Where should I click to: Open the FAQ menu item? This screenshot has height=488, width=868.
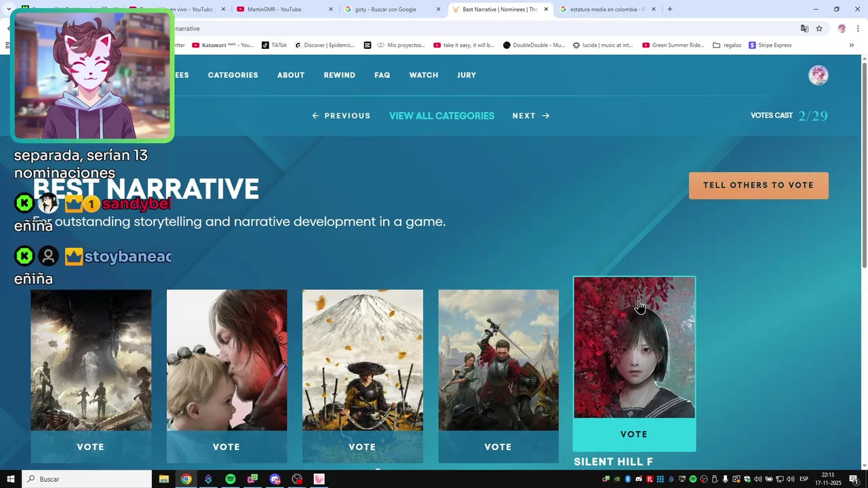(x=382, y=75)
